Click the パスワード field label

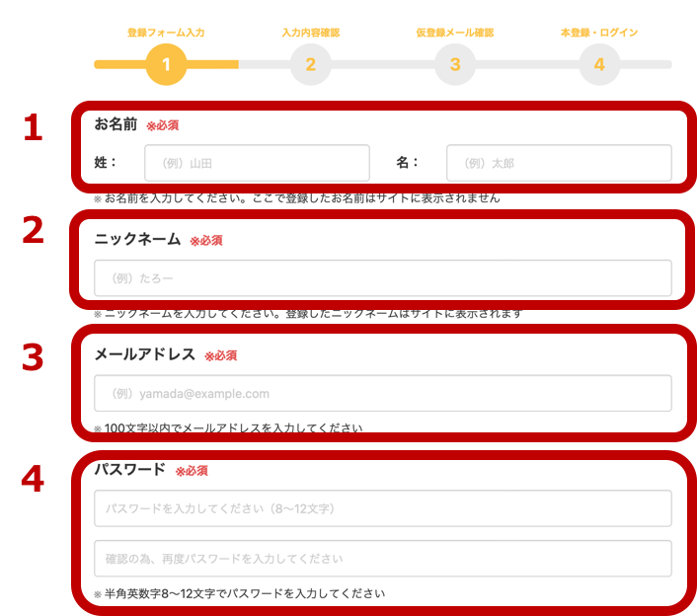[129, 470]
